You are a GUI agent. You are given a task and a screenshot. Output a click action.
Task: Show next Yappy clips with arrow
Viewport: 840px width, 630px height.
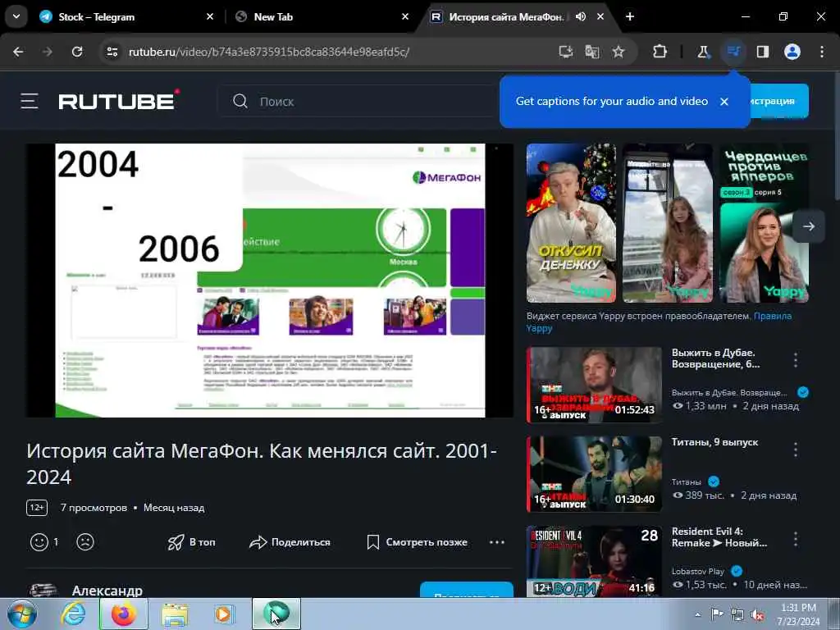tap(809, 226)
